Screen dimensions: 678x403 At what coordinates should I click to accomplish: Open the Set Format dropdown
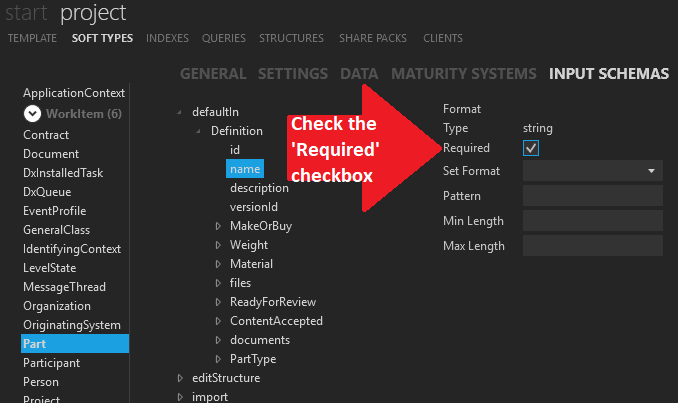coord(592,171)
